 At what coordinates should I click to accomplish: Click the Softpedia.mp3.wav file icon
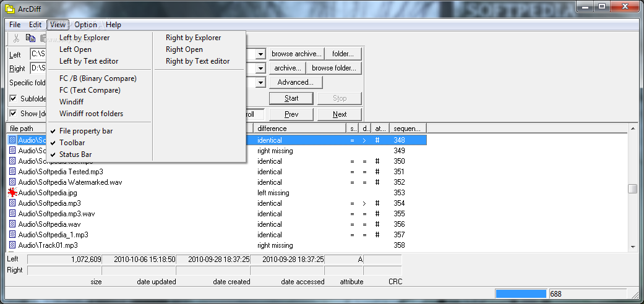[12, 214]
